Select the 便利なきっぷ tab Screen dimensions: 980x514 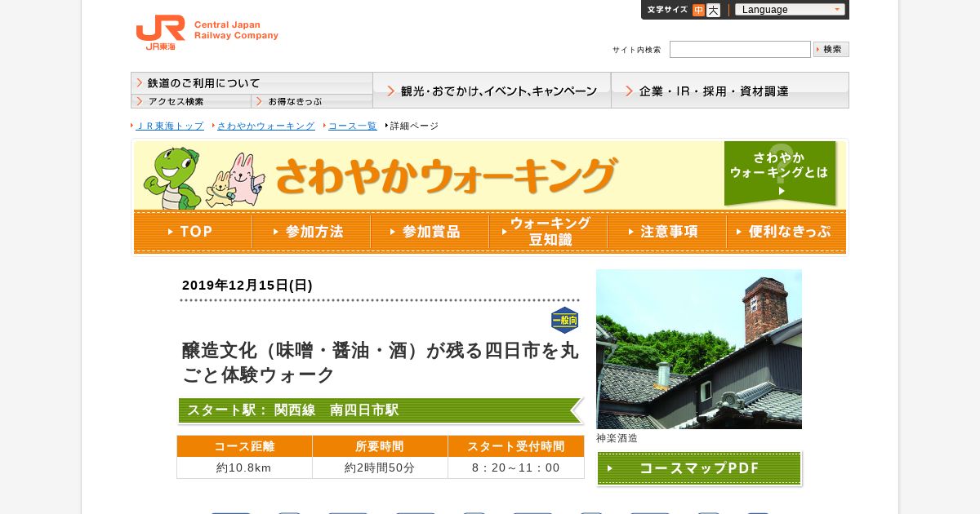coord(786,232)
